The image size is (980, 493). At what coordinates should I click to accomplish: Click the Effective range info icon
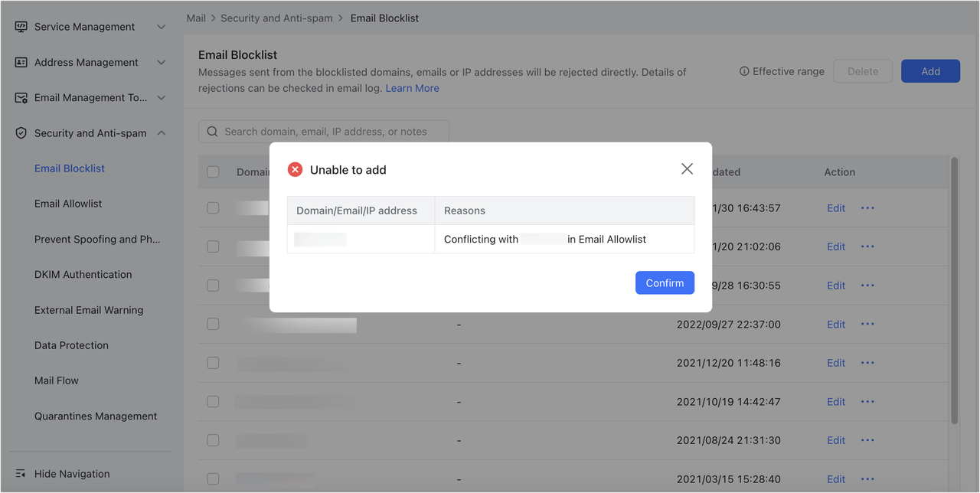743,70
